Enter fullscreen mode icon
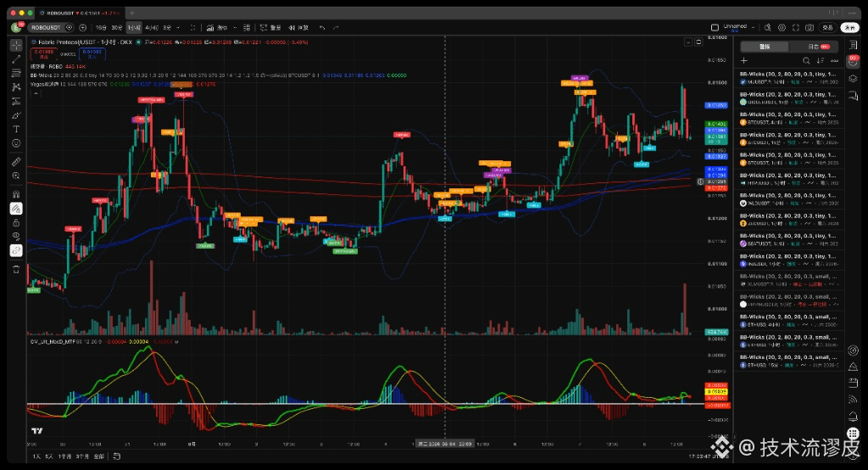 (795, 27)
